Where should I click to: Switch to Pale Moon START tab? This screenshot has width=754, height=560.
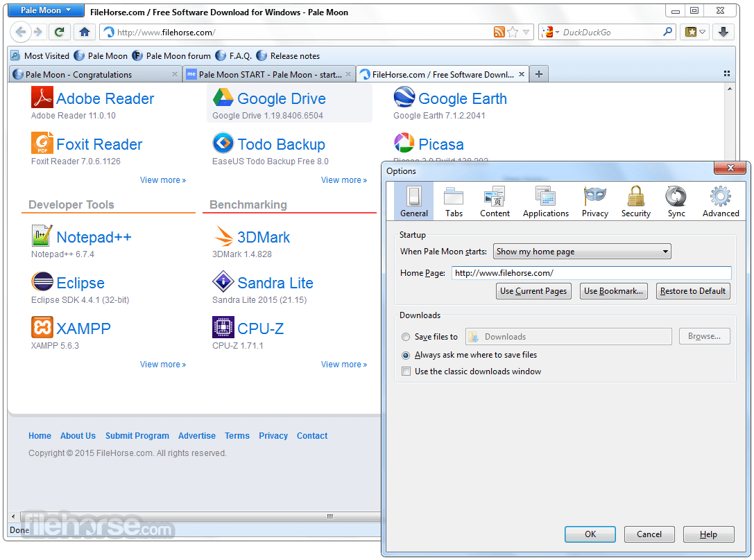pos(269,74)
